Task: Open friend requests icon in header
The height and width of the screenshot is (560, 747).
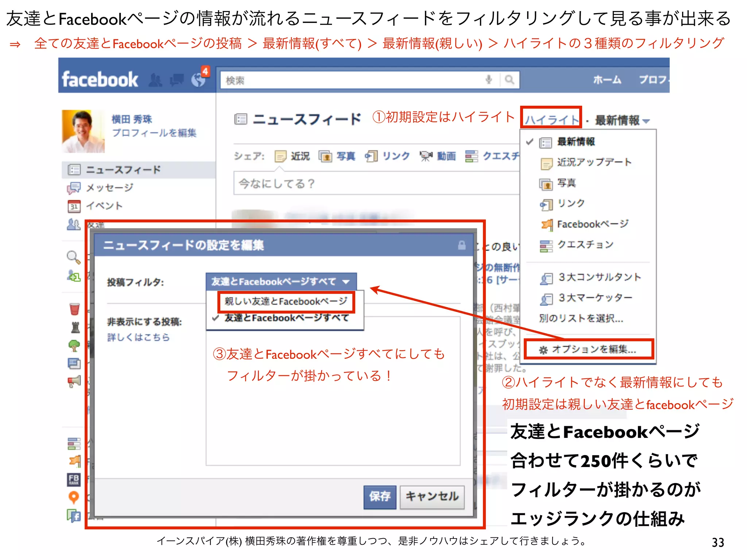Action: [x=156, y=80]
